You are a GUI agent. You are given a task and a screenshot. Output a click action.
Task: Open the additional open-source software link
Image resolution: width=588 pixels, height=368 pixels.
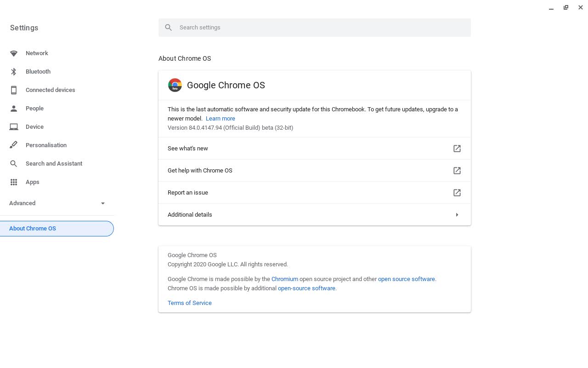pos(306,288)
